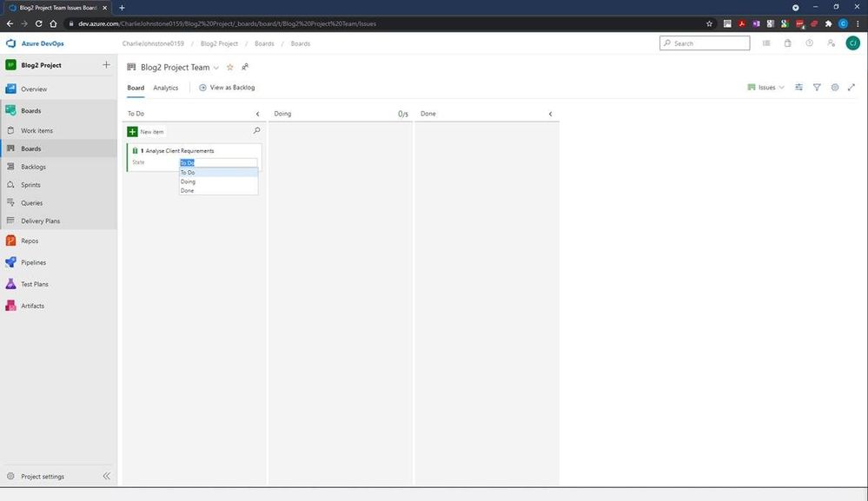Open view options sliders icon
Screen dimensions: 868x501
point(798,88)
